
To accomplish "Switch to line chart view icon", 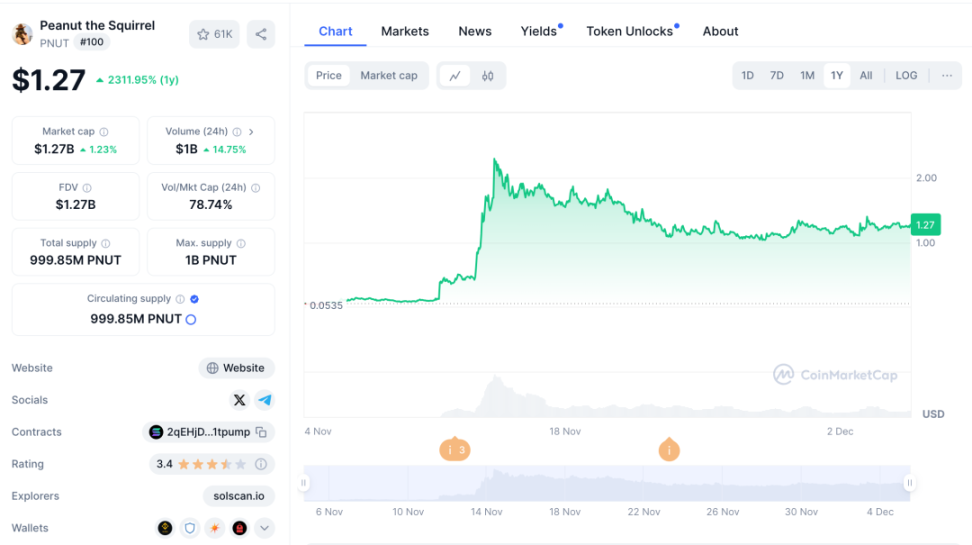I will 455,76.
